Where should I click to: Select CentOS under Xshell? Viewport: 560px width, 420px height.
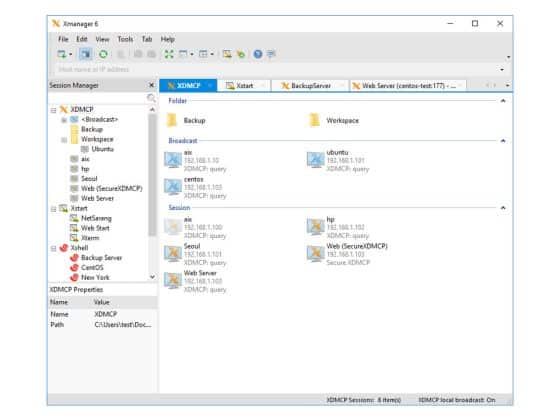[x=92, y=268]
